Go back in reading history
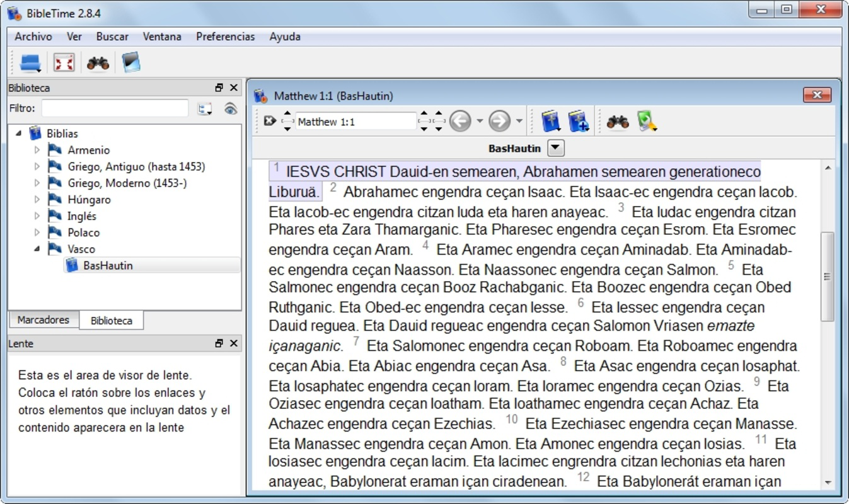 [x=460, y=121]
